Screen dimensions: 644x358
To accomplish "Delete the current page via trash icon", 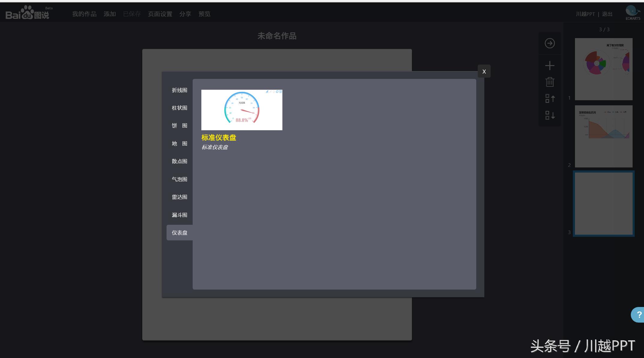I will coord(549,82).
